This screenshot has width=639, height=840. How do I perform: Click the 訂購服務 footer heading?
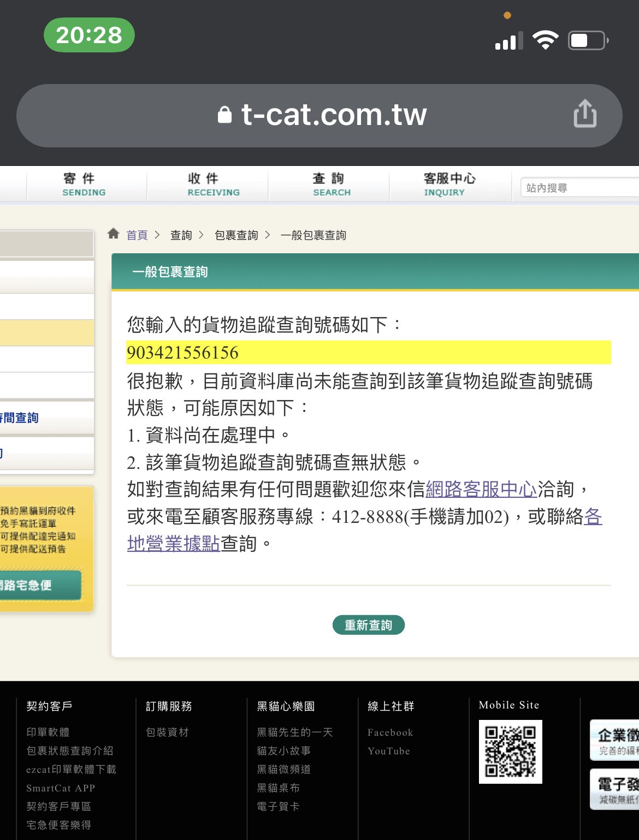pyautogui.click(x=169, y=706)
